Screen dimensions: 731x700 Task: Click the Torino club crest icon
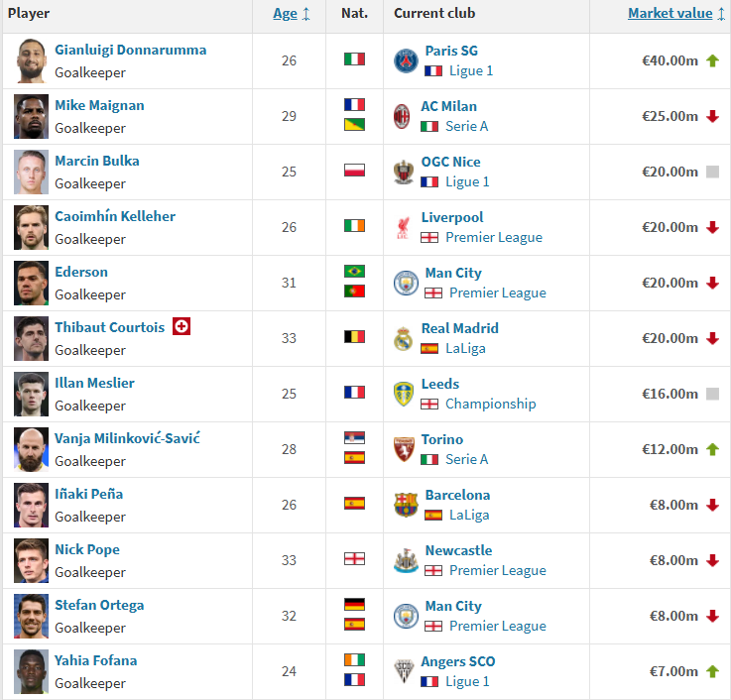[404, 449]
